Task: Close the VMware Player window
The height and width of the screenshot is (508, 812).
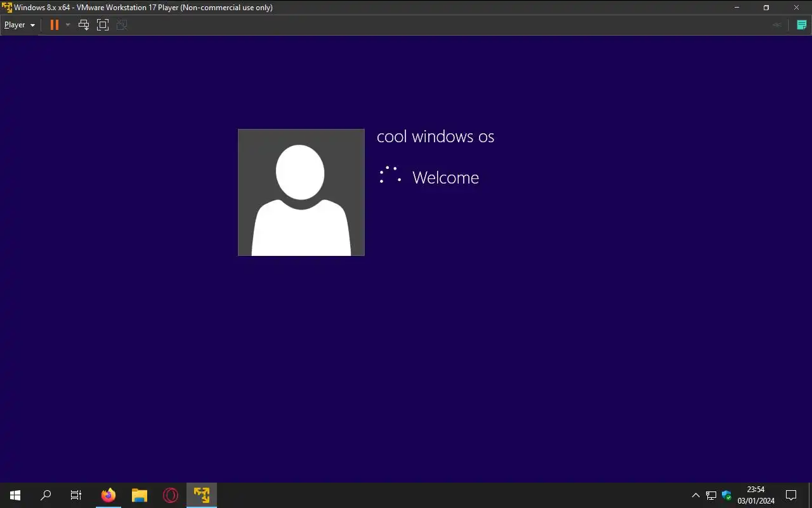Action: pos(796,8)
